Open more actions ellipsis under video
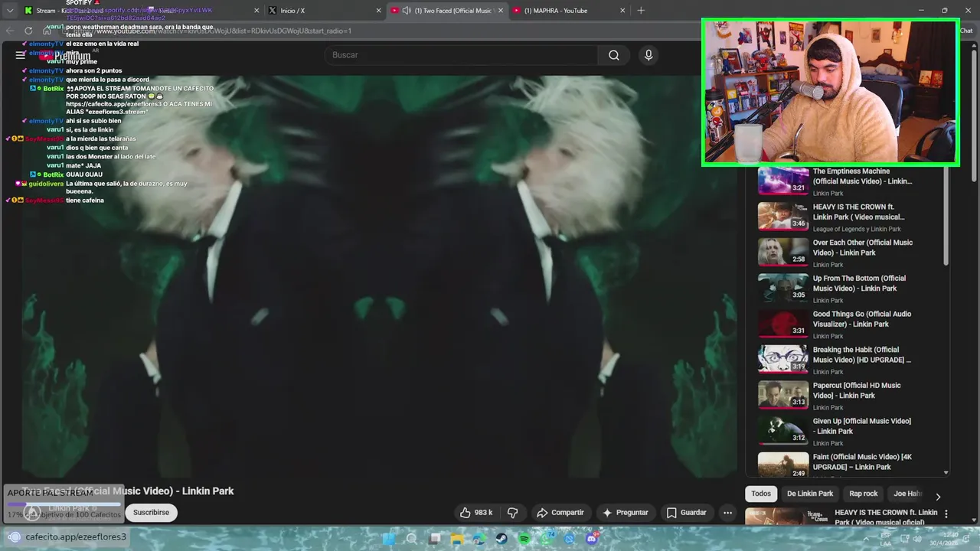 click(x=728, y=513)
